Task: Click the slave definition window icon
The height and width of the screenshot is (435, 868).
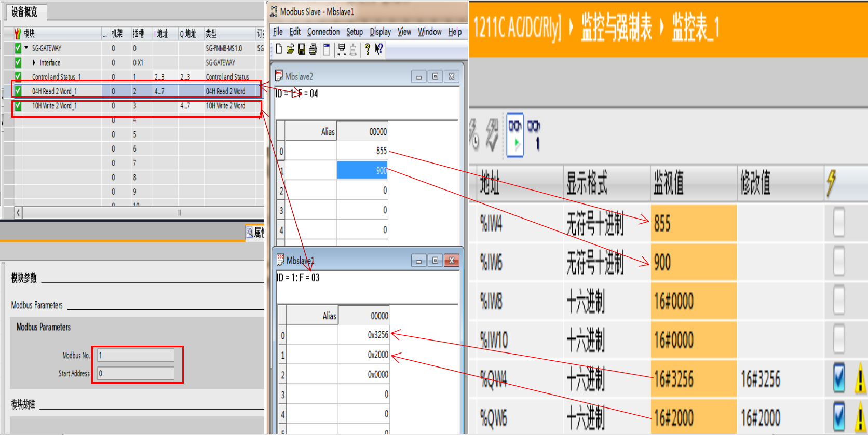Action: coord(327,49)
